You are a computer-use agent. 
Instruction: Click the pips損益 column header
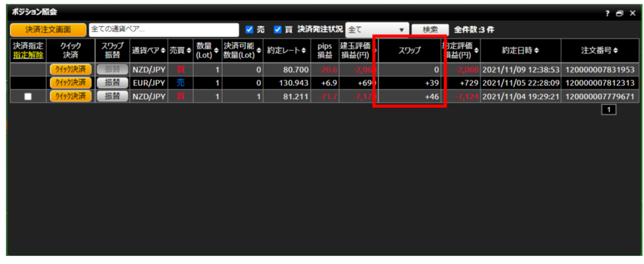point(325,51)
